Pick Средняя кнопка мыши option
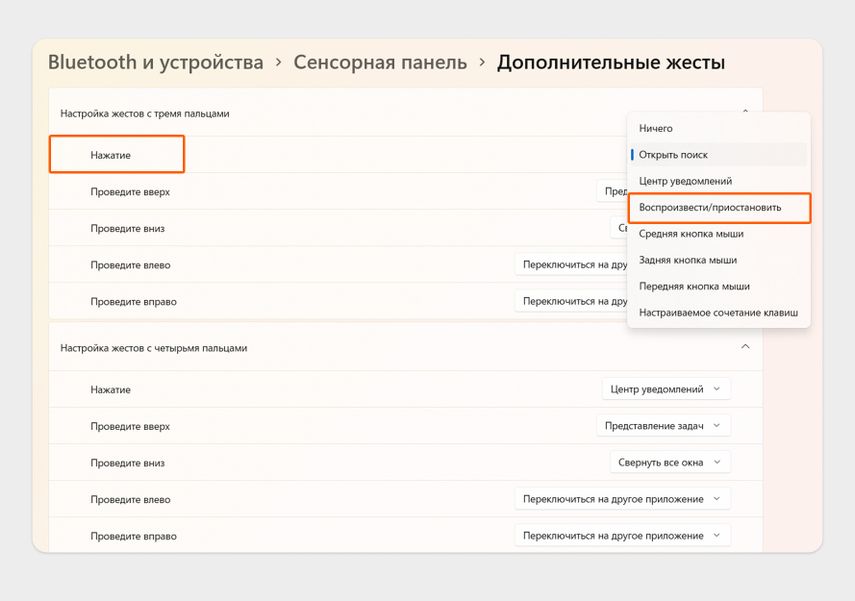The height and width of the screenshot is (601, 855). tap(719, 233)
